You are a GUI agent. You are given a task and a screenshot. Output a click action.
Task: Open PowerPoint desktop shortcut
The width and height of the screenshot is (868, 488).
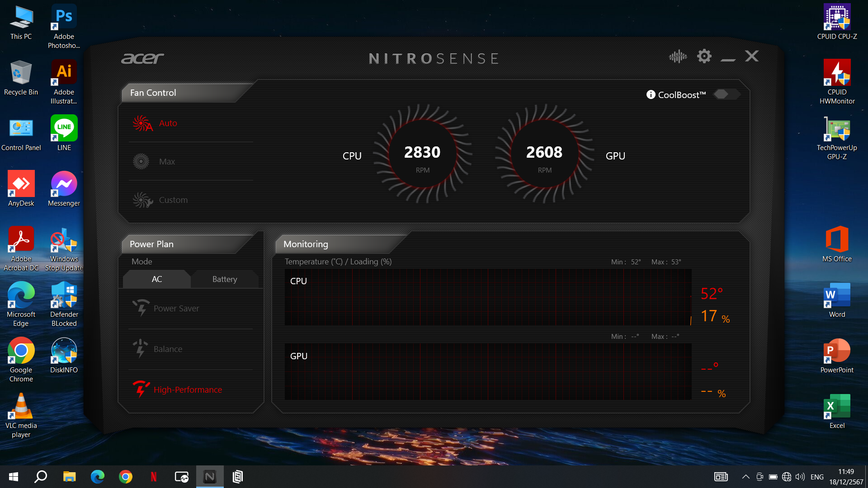click(x=837, y=356)
